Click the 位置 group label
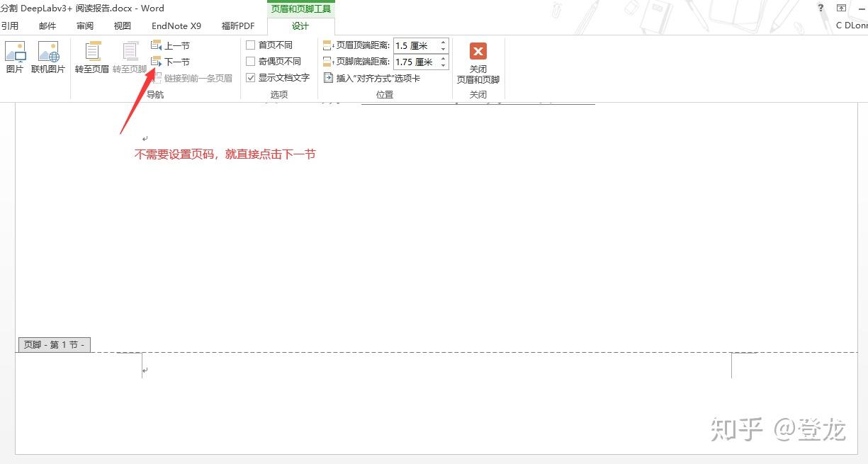The image size is (868, 464). pyautogui.click(x=385, y=94)
